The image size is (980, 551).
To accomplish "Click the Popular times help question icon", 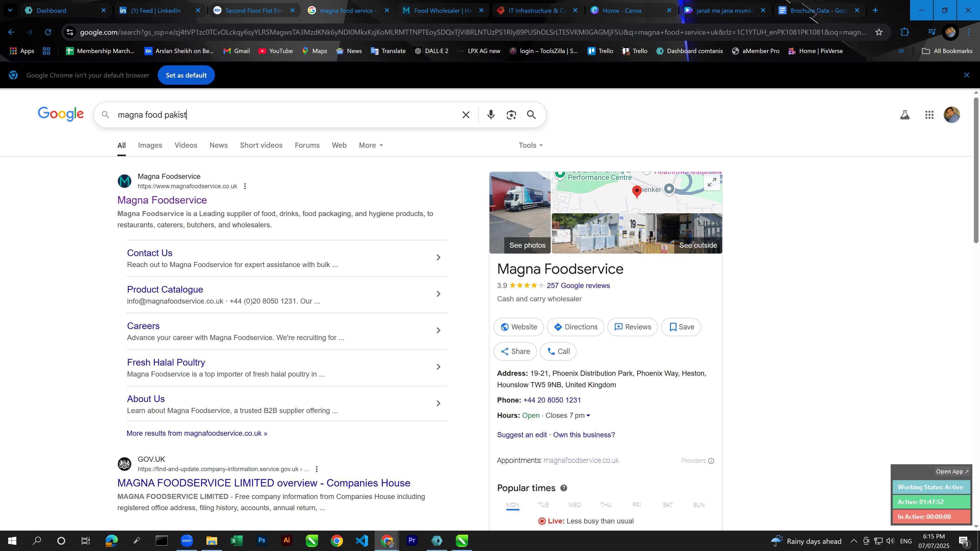I will click(564, 488).
